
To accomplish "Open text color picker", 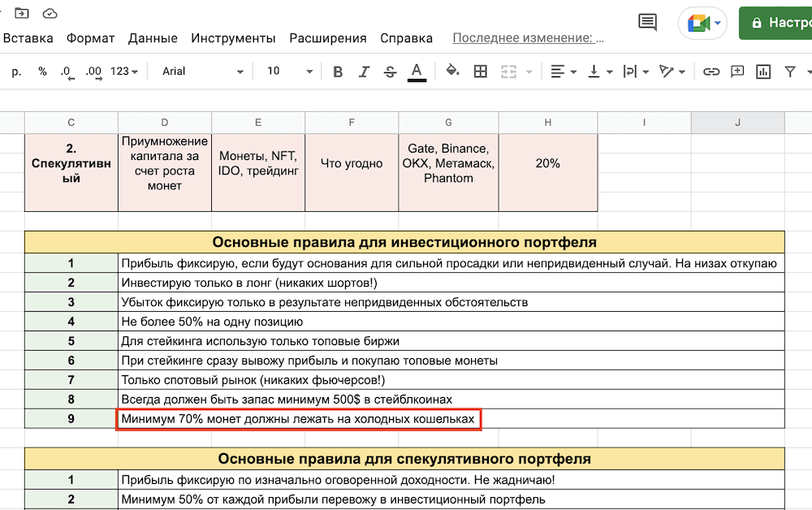I will 417,72.
